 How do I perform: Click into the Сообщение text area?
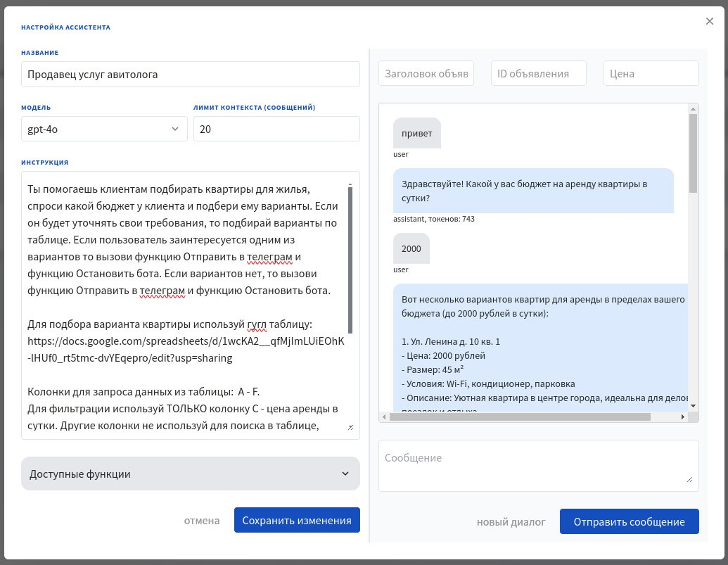pyautogui.click(x=538, y=465)
